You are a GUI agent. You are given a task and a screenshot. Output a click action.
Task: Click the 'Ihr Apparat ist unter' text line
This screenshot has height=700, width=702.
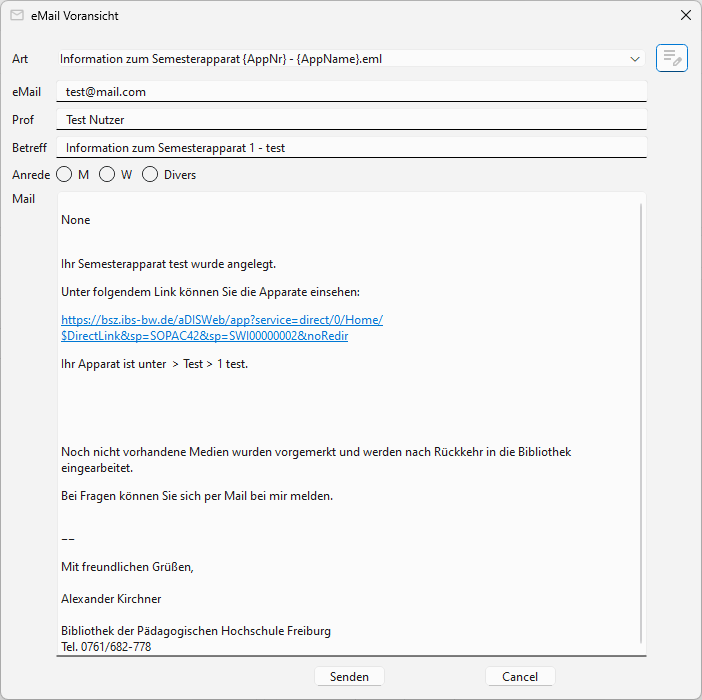pos(154,364)
